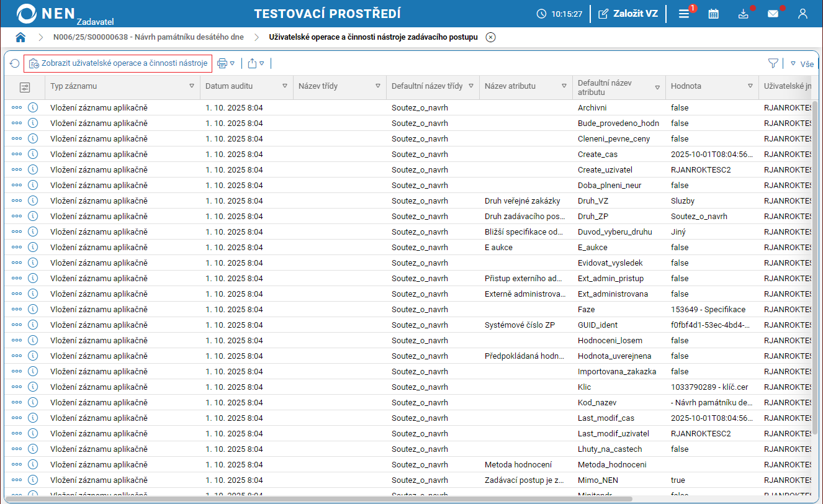Open the filter funnel icon
Viewport: 823px width, 504px height.
click(773, 63)
